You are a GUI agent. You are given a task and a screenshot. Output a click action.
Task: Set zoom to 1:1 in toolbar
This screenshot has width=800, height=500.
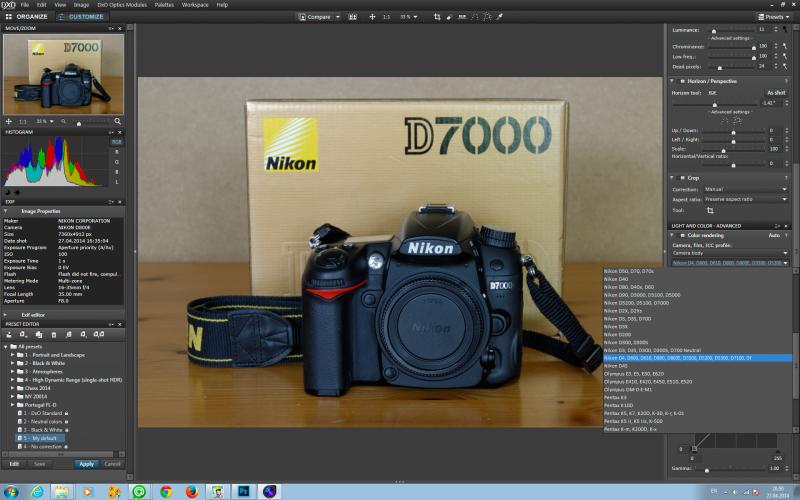coord(387,17)
